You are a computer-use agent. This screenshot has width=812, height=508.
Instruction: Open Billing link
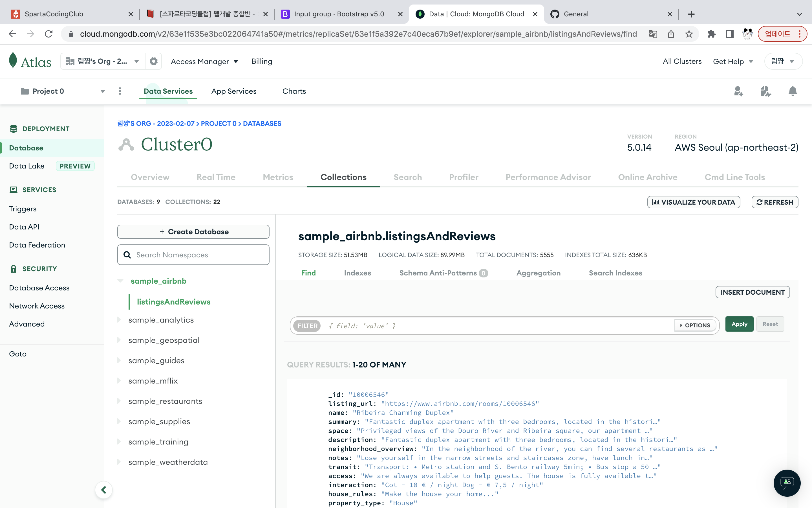[x=262, y=62]
